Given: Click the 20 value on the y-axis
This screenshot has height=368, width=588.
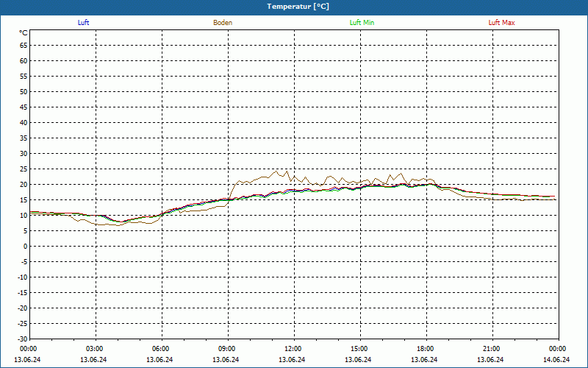Looking at the screenshot, I should pyautogui.click(x=24, y=185).
